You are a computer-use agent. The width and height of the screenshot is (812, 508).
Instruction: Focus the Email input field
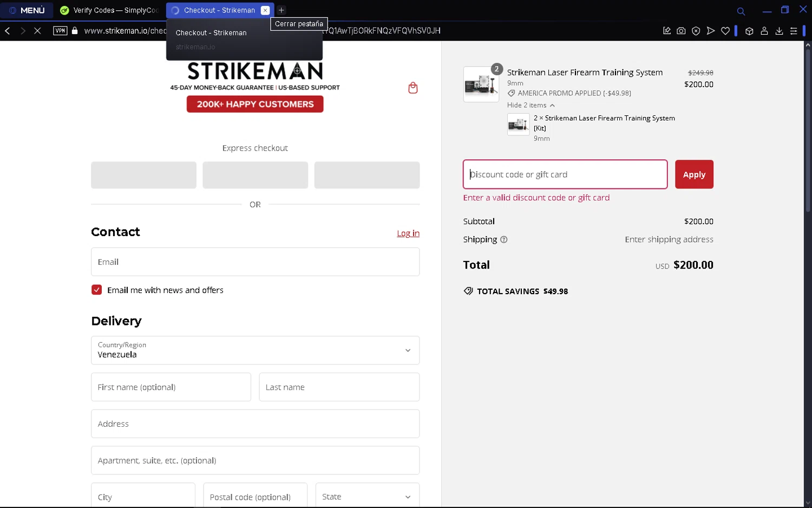tap(255, 262)
